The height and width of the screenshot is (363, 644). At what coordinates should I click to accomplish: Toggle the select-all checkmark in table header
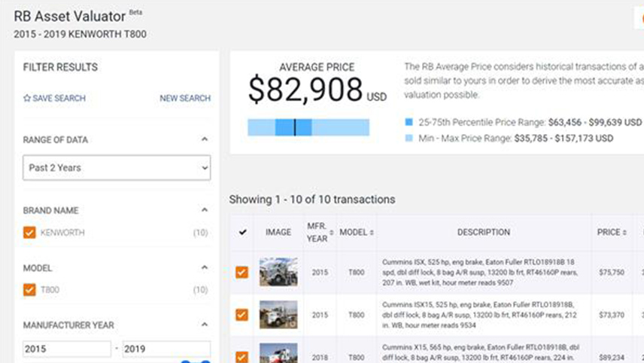(x=243, y=232)
